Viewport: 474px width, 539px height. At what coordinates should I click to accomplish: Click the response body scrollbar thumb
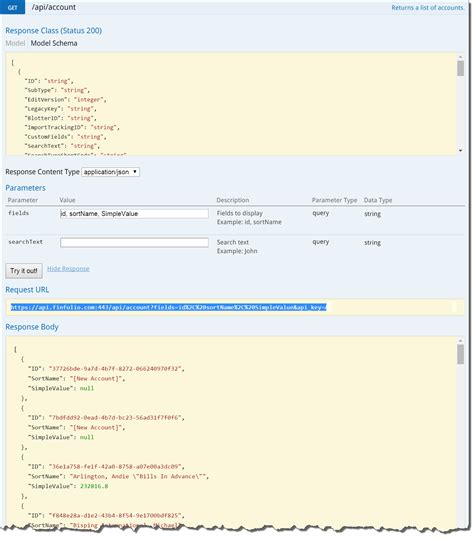point(460,354)
